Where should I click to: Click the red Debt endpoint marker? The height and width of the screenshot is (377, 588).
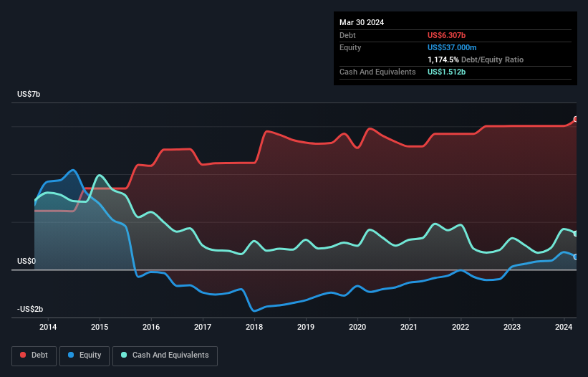(x=576, y=119)
